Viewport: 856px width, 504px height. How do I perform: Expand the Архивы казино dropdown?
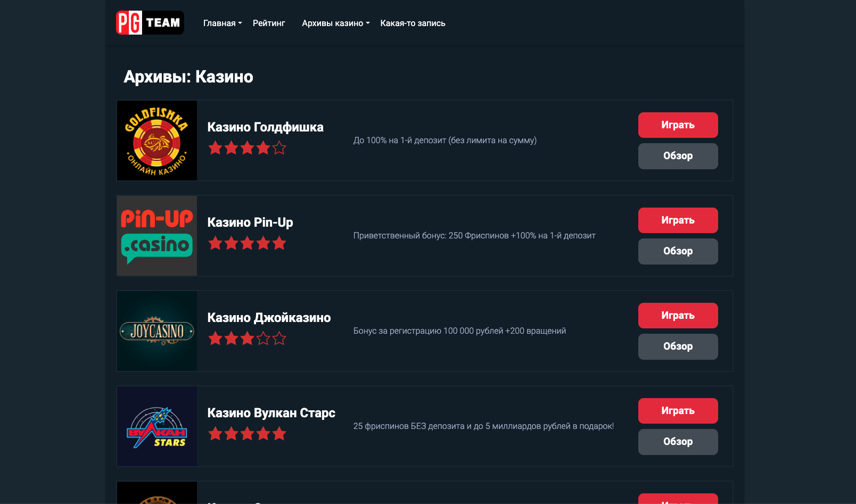click(x=335, y=23)
